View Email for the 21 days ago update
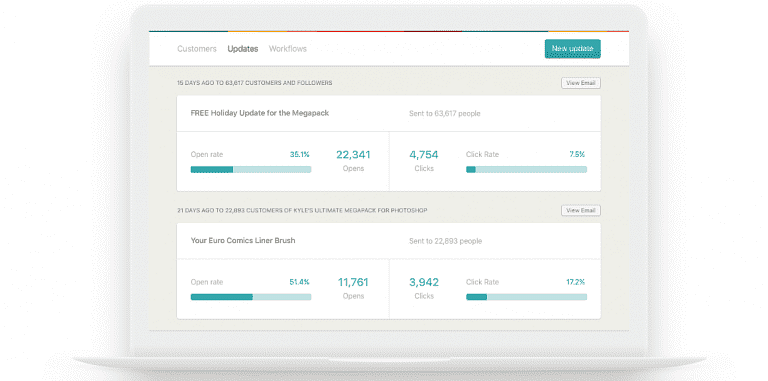768x381 pixels. (580, 211)
